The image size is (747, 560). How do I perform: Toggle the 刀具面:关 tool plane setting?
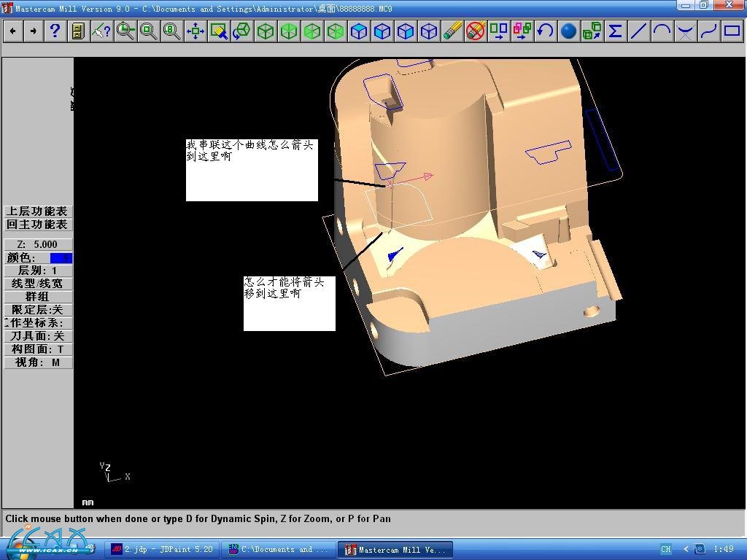38,336
